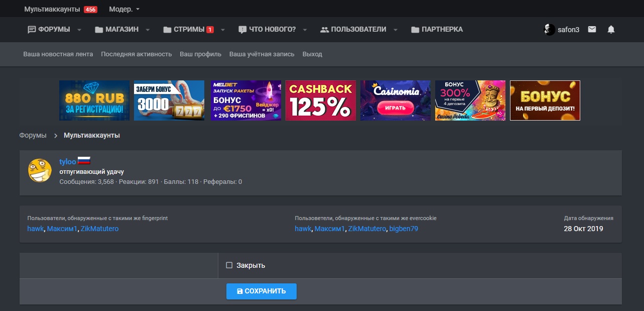
Task: Click the red 456 multiaccounts badge
Action: pyautogui.click(x=90, y=10)
